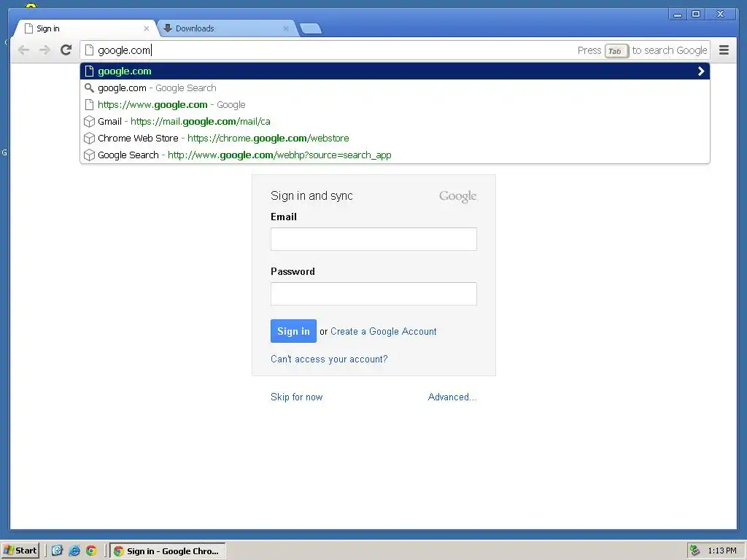The width and height of the screenshot is (747, 560).
Task: Pick the https://www.google.com suggestion
Action: point(395,105)
